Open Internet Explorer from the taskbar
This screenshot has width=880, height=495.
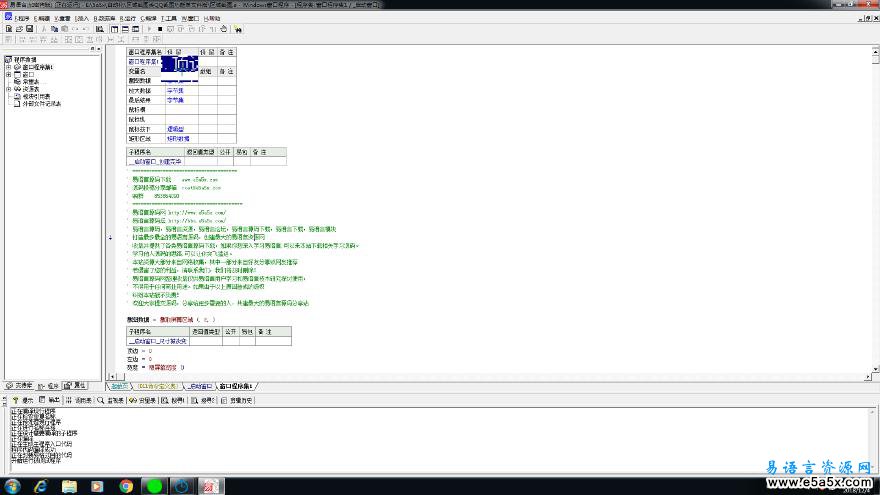tap(41, 485)
